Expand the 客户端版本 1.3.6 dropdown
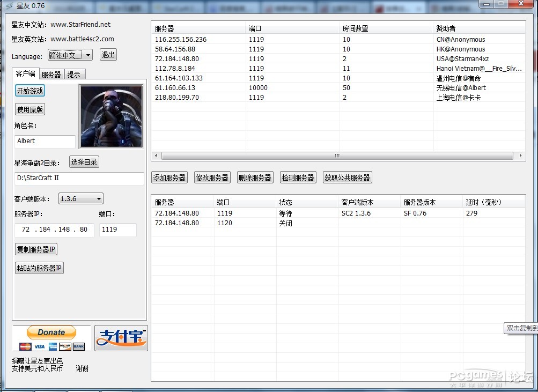This screenshot has height=392, width=538. [81, 198]
